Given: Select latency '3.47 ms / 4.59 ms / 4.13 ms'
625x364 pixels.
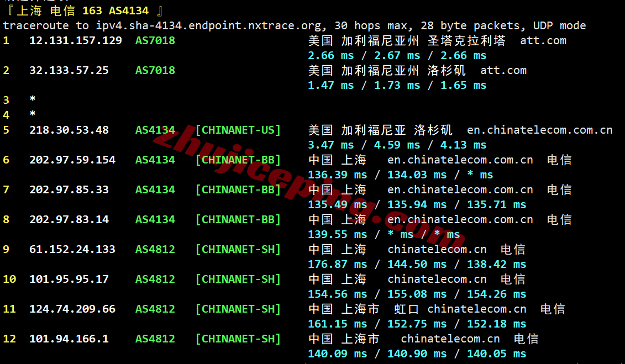Looking at the screenshot, I should coord(397,145).
